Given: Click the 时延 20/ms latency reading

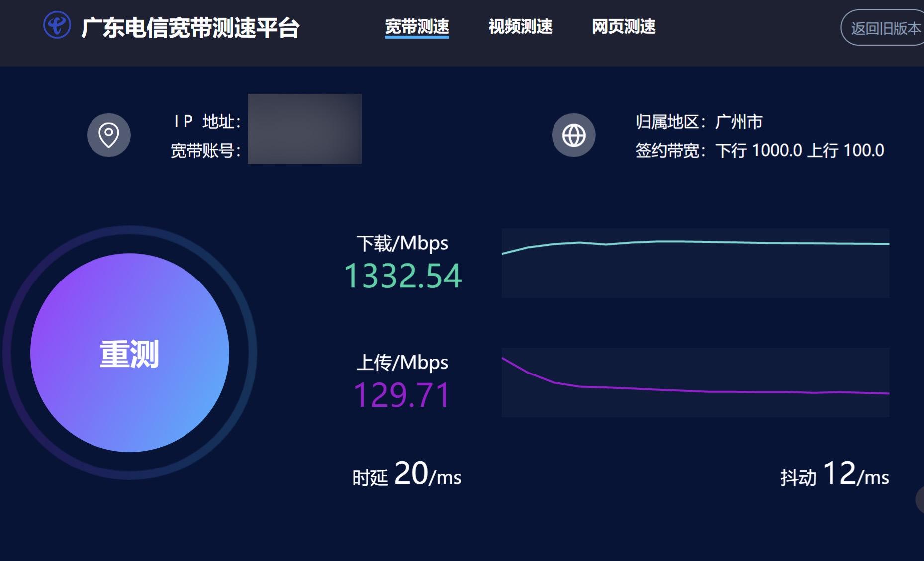Looking at the screenshot, I should pyautogui.click(x=406, y=474).
